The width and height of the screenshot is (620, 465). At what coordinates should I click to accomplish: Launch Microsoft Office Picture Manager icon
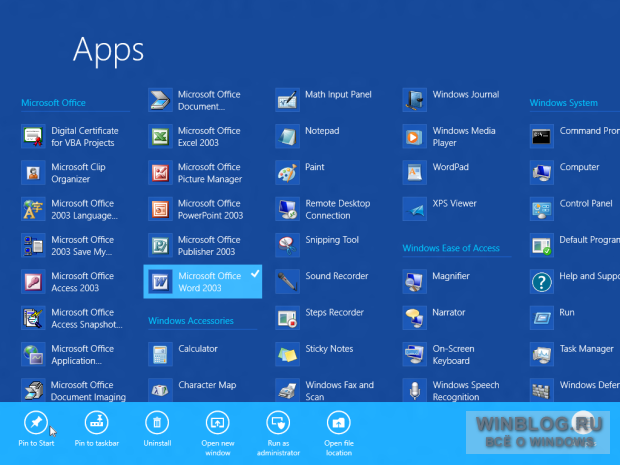(160, 173)
